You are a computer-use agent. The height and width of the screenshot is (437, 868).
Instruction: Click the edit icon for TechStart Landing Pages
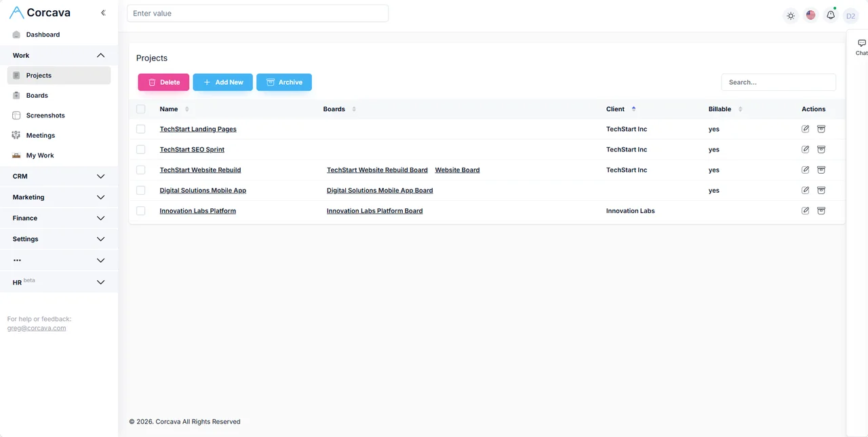pos(805,129)
